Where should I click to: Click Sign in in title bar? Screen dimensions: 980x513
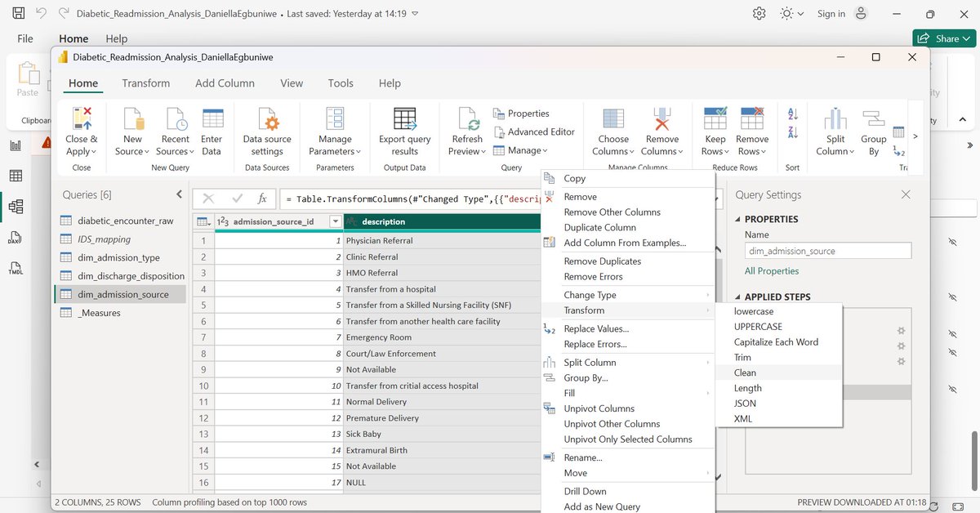click(831, 14)
